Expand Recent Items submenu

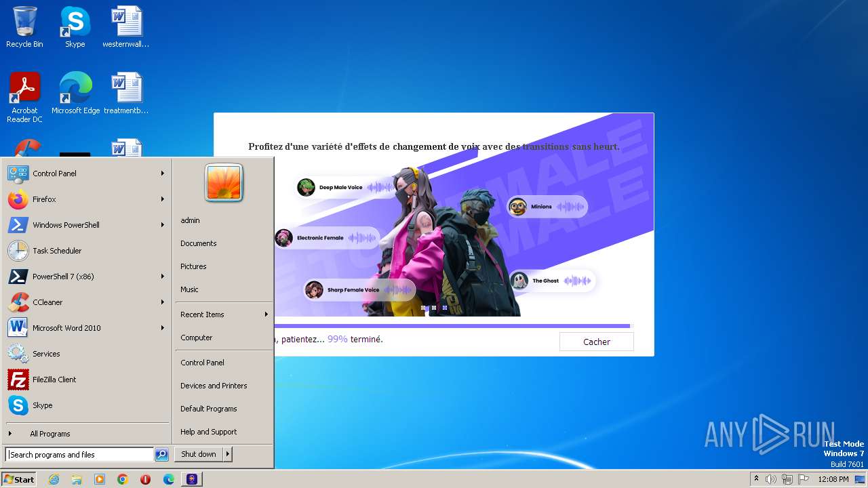tap(267, 314)
